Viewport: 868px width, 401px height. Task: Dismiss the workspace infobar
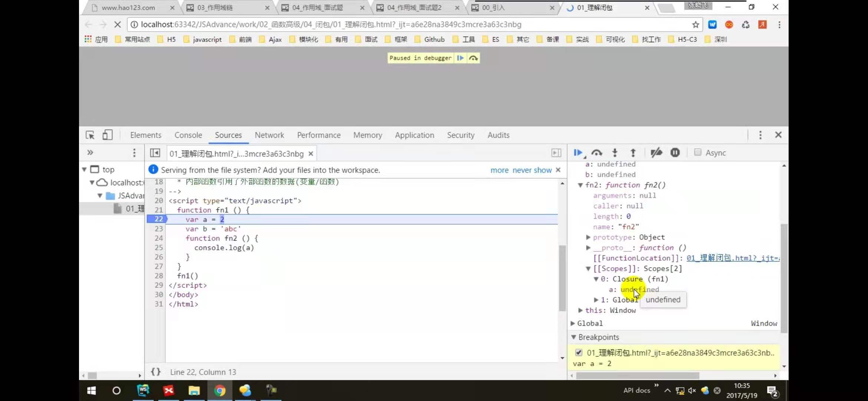(x=558, y=170)
